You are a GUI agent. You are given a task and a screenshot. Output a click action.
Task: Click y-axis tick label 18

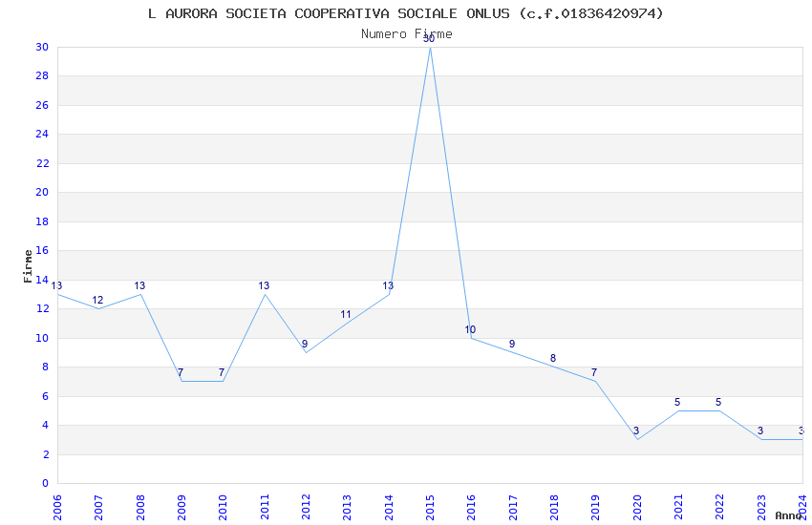point(42,221)
